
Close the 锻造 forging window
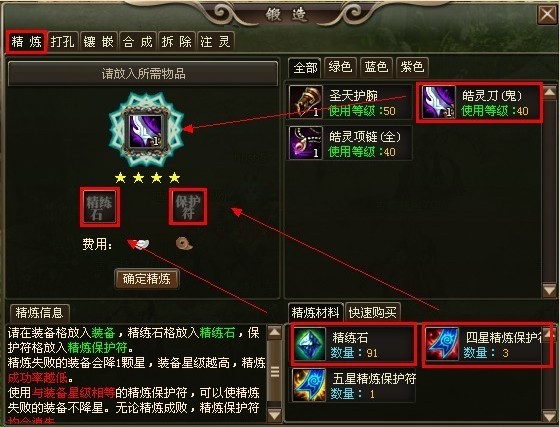pos(547,14)
